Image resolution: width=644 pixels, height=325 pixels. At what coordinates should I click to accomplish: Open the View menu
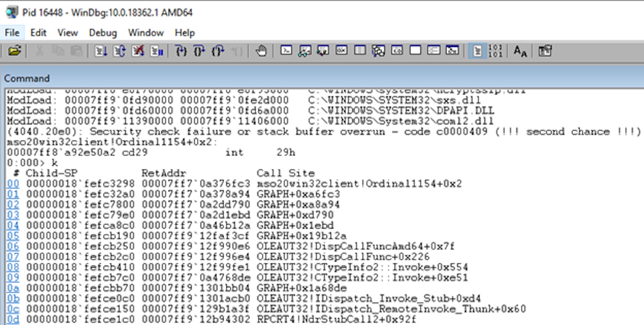(67, 33)
